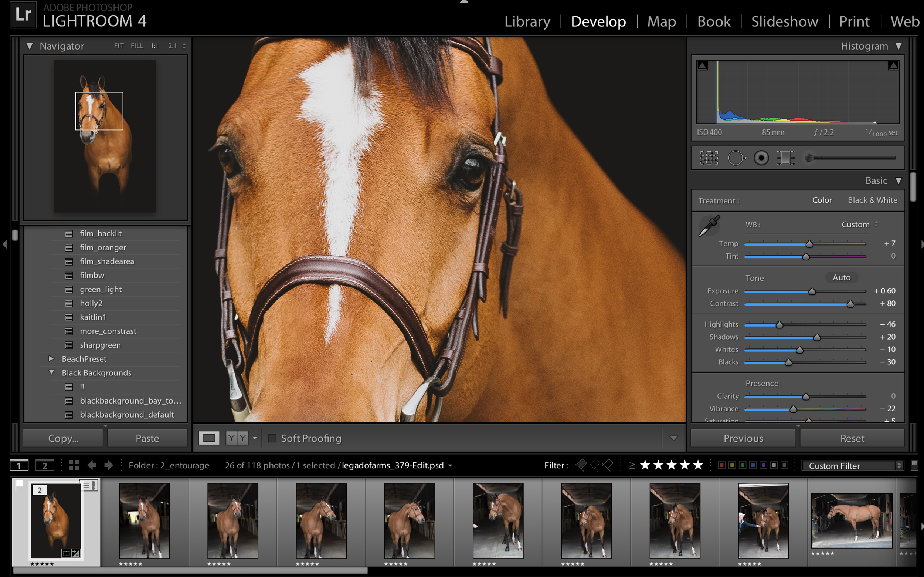The image size is (924, 577).
Task: Open the Custom Filter dropdown
Action: click(x=853, y=466)
